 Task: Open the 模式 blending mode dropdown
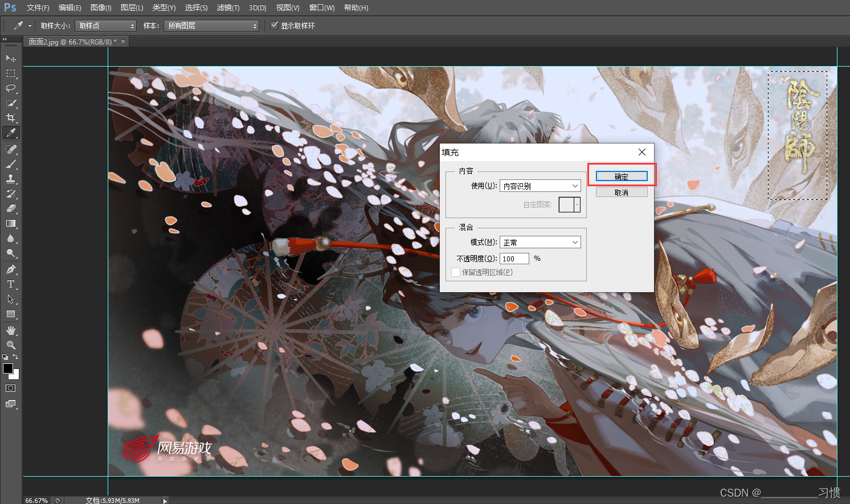point(540,242)
